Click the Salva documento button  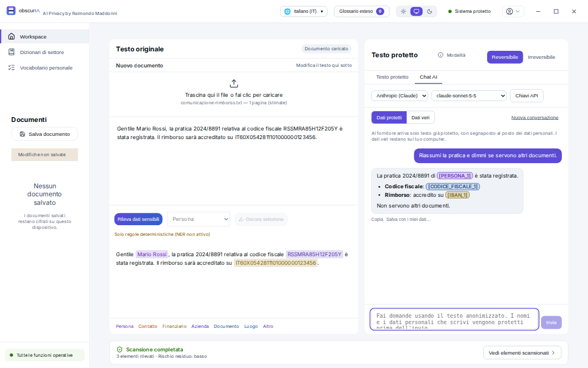click(x=44, y=134)
